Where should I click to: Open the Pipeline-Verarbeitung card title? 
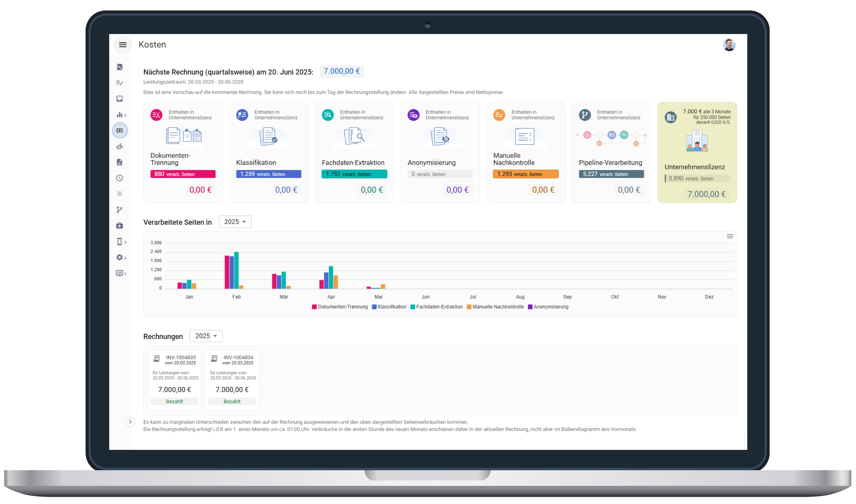point(610,163)
